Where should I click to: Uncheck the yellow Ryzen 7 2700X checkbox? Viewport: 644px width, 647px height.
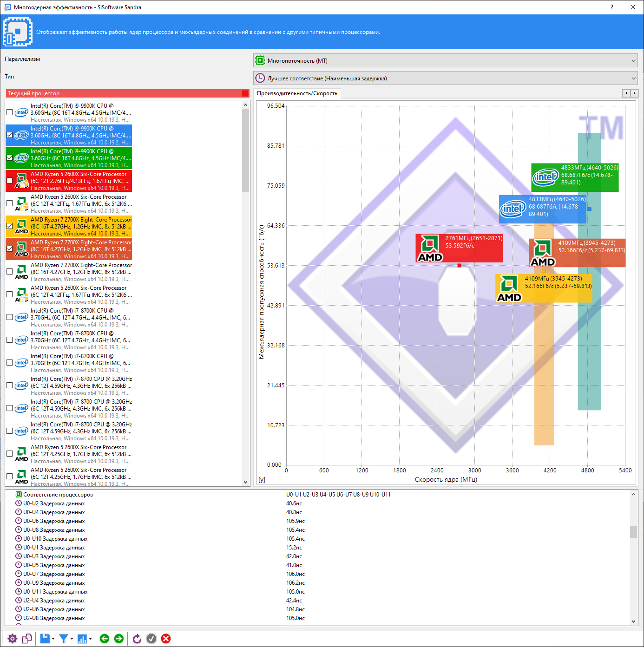pos(9,226)
